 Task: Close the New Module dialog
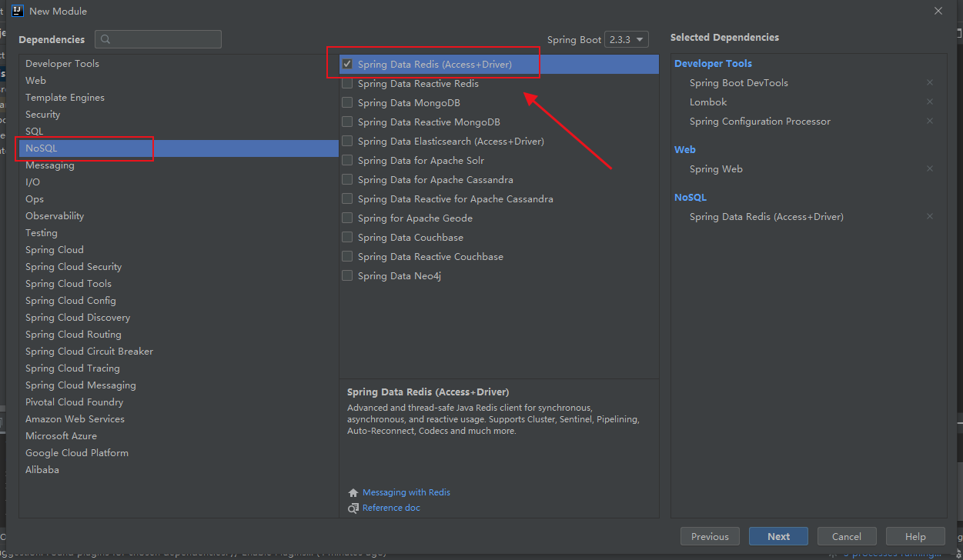[x=938, y=11]
